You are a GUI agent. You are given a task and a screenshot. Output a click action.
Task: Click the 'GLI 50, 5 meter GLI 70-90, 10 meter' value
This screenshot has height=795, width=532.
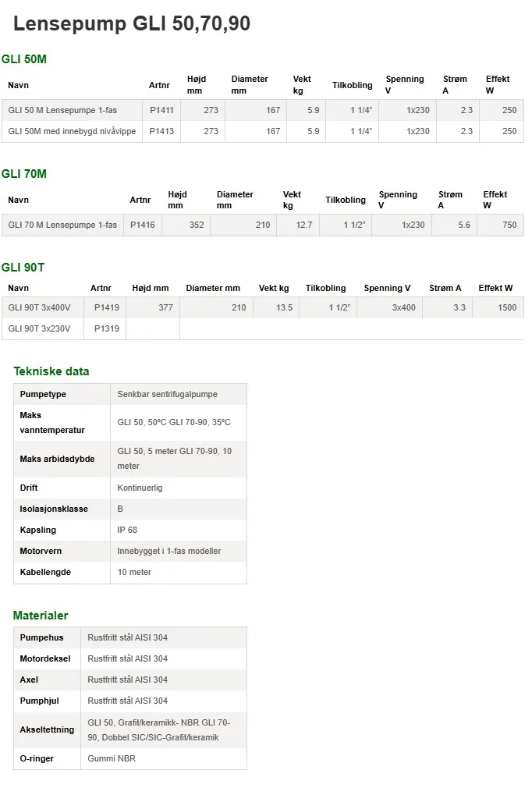[x=175, y=459]
